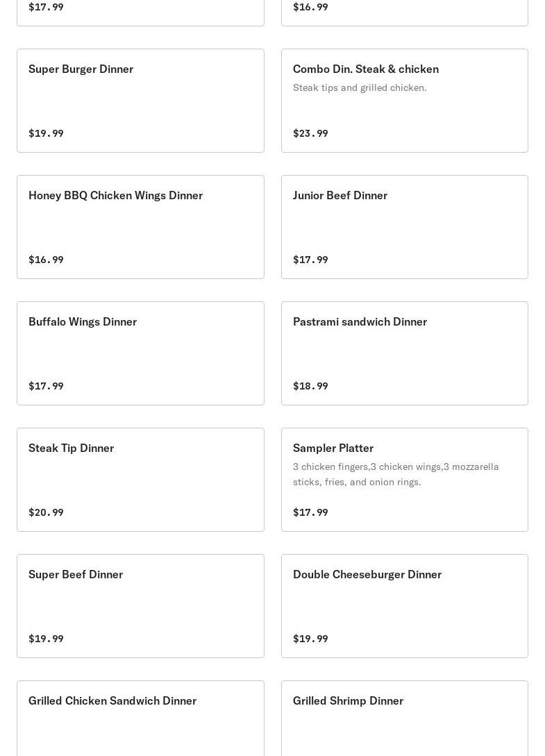This screenshot has width=545, height=756.
Task: Open Pastrami sandwich Dinner item
Action: click(405, 353)
